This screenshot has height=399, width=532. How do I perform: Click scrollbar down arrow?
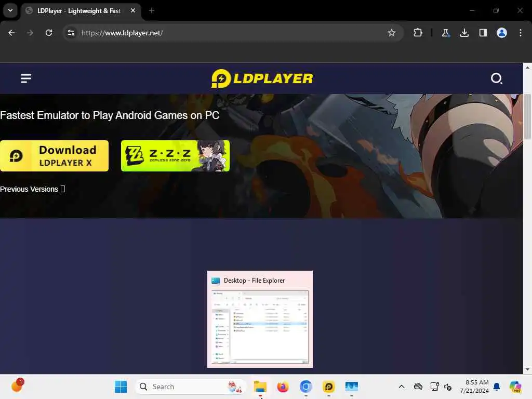(x=527, y=369)
